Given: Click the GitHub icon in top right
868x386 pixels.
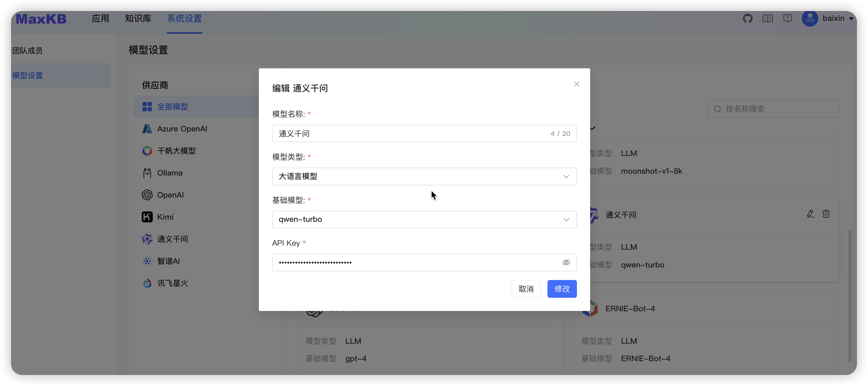Looking at the screenshot, I should coord(748,18).
